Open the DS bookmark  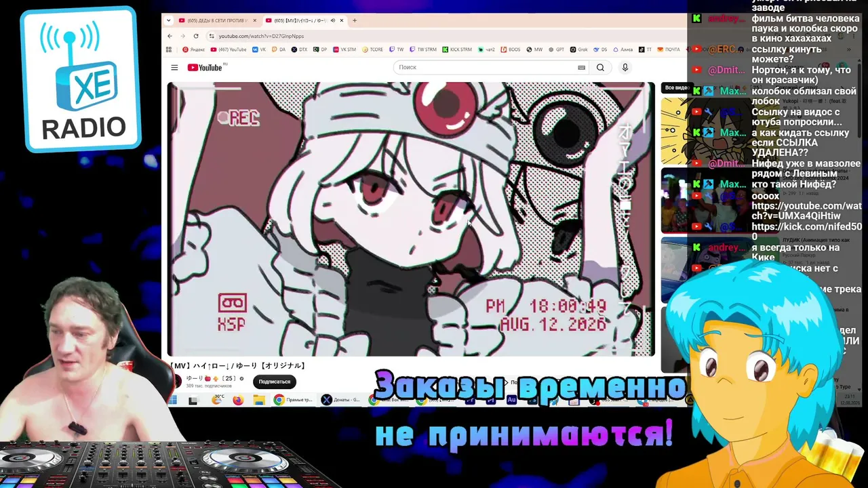pyautogui.click(x=600, y=49)
